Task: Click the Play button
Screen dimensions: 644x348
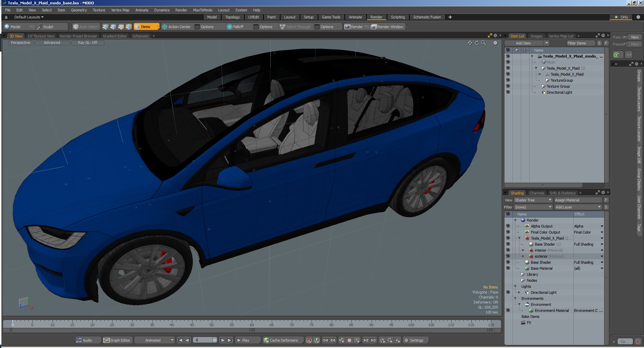Action: coord(247,340)
